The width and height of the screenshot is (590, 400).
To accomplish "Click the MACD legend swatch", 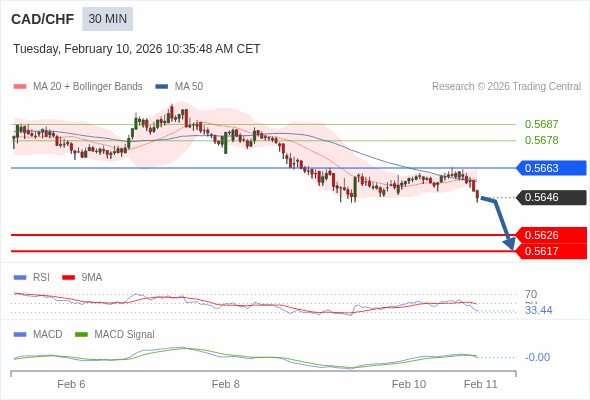I will pos(20,335).
